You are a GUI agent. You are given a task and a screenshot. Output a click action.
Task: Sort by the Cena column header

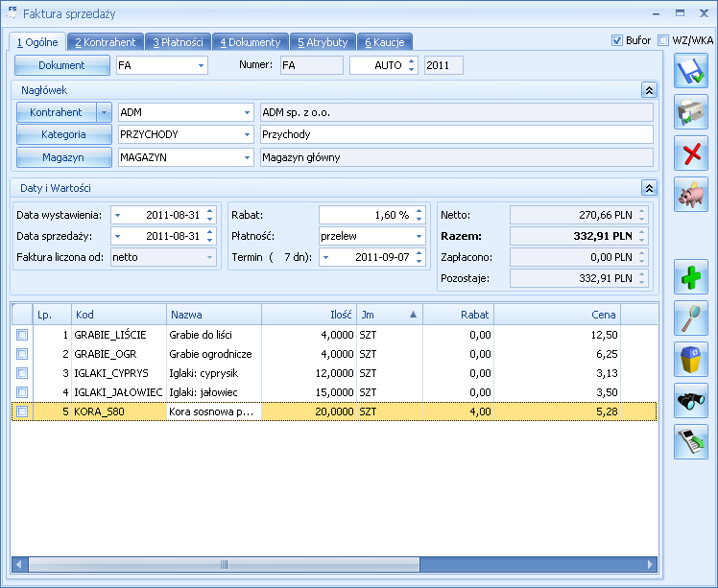pyautogui.click(x=558, y=315)
